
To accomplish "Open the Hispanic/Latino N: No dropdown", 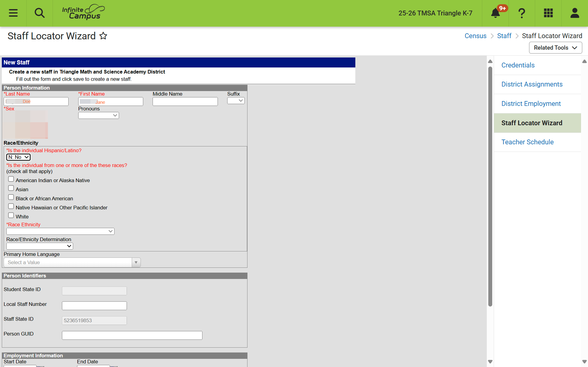I will [18, 157].
